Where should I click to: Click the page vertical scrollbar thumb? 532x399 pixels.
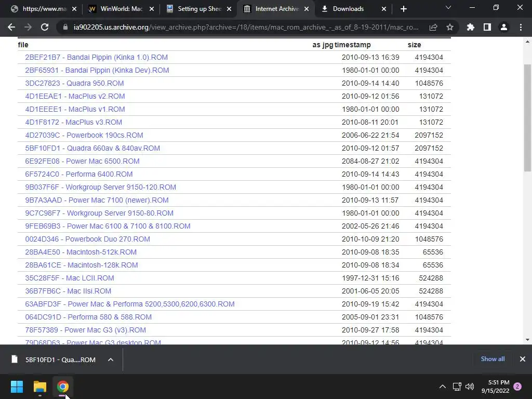[527, 118]
